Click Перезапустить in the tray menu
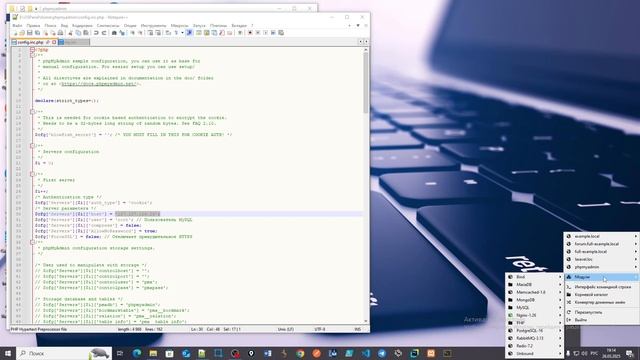Viewport: 640px width, 360px height. click(x=601, y=312)
